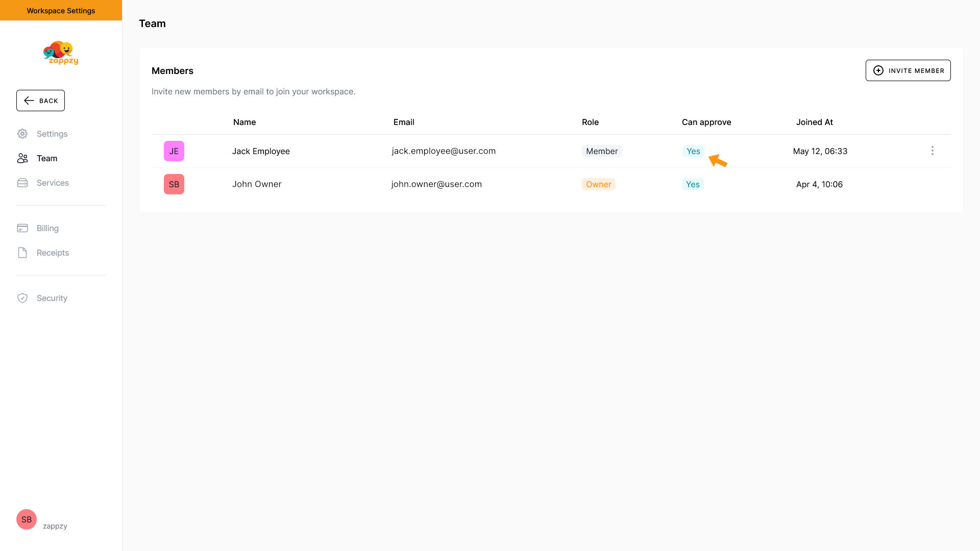
Task: Click the Security shield icon
Action: point(22,298)
